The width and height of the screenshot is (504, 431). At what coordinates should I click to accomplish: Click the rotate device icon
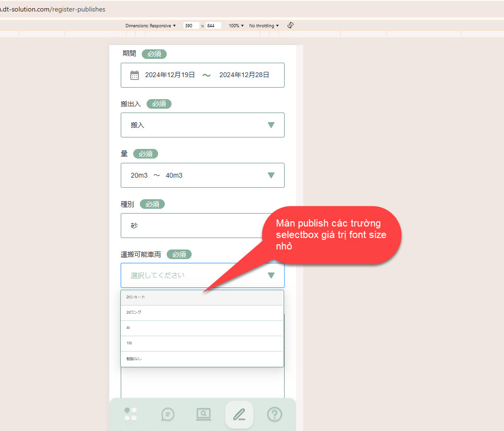click(290, 25)
